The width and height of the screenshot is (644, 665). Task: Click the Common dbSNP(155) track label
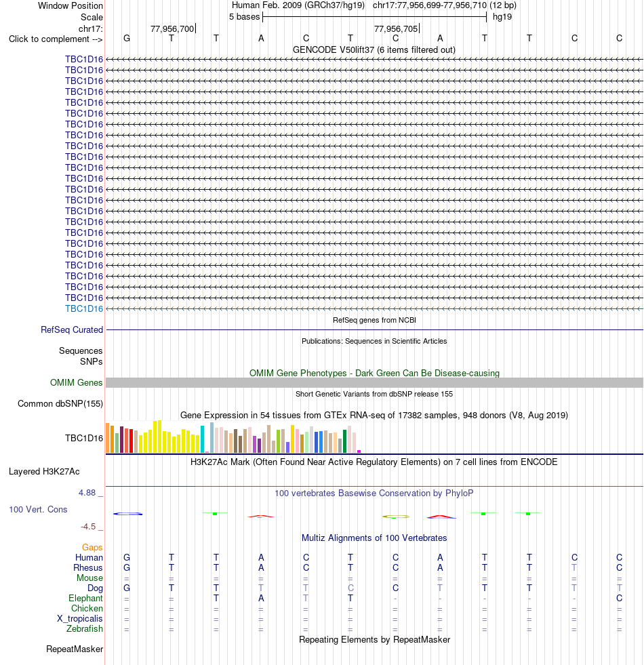click(60, 404)
